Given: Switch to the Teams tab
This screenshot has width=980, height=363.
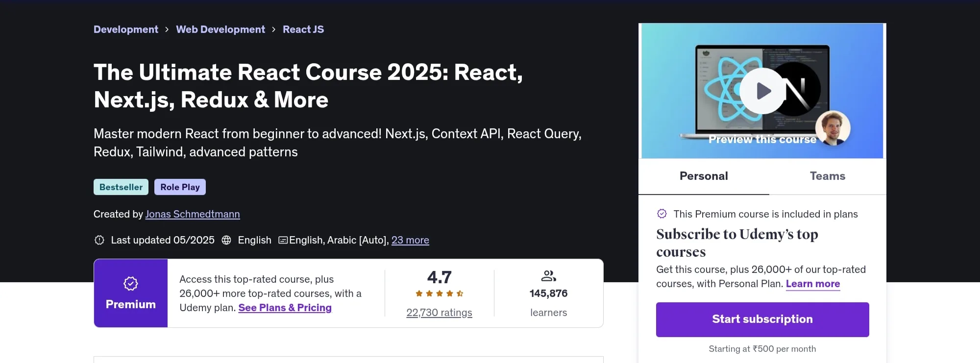Looking at the screenshot, I should point(828,176).
